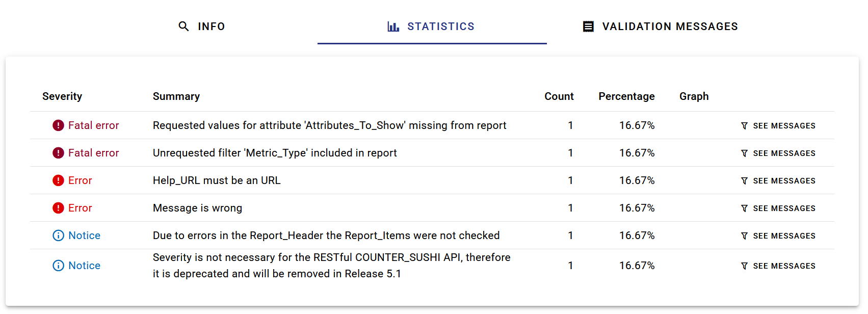Viewport: 868px width, 314px height.
Task: See messages for Attributes_To_Show fatal error
Action: (778, 126)
